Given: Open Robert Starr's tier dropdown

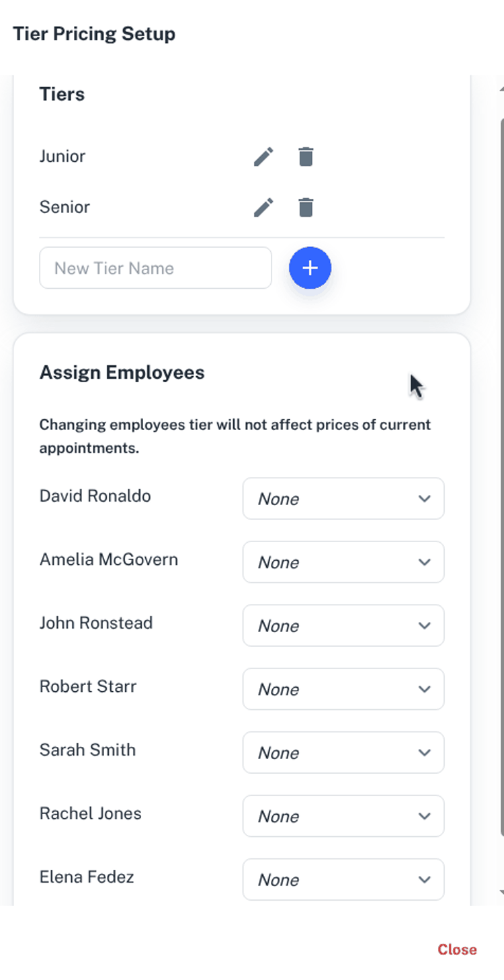Looking at the screenshot, I should point(343,689).
